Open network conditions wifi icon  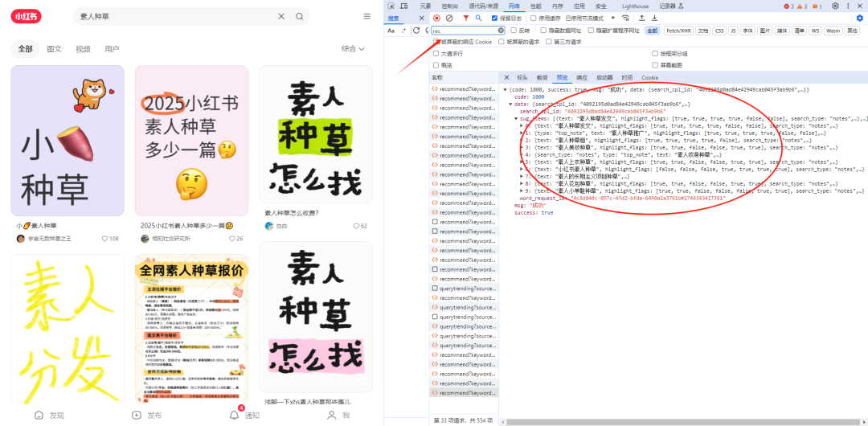point(625,18)
